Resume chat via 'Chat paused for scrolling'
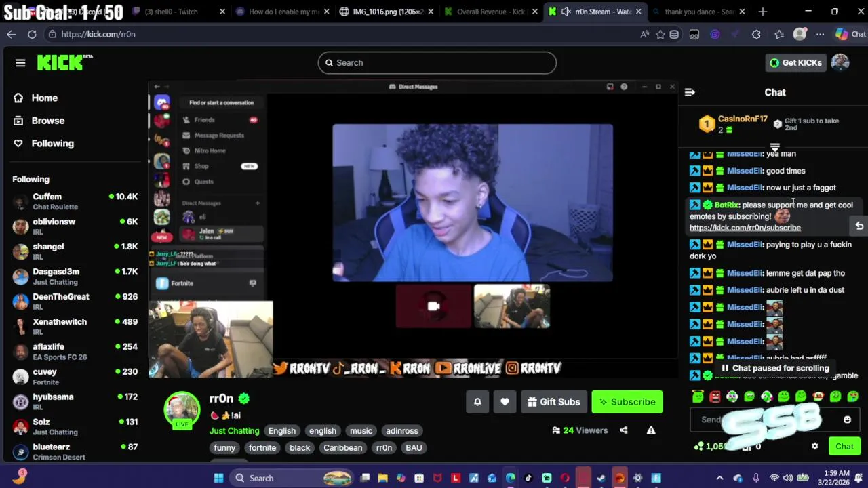 click(x=774, y=369)
